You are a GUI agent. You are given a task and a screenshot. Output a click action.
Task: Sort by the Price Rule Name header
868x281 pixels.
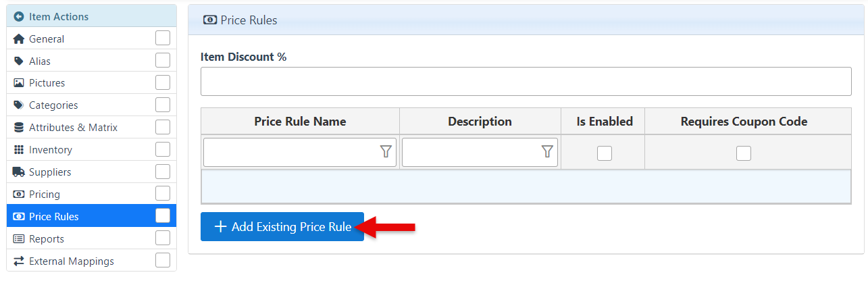coord(300,122)
